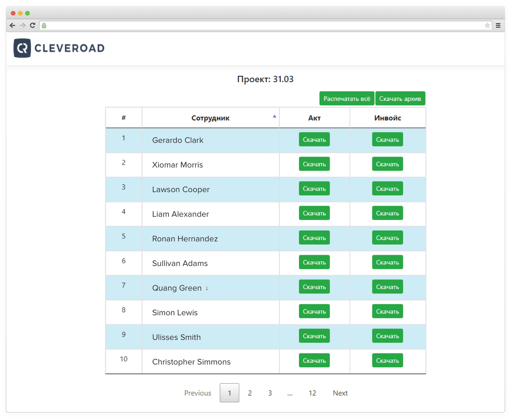The height and width of the screenshot is (420, 512).
Task: Click the name Lawson Cooper
Action: click(181, 189)
